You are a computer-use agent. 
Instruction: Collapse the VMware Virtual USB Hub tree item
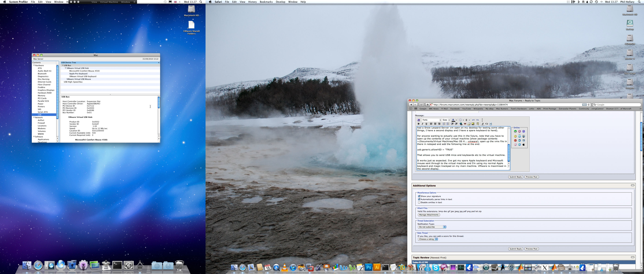coord(65,68)
